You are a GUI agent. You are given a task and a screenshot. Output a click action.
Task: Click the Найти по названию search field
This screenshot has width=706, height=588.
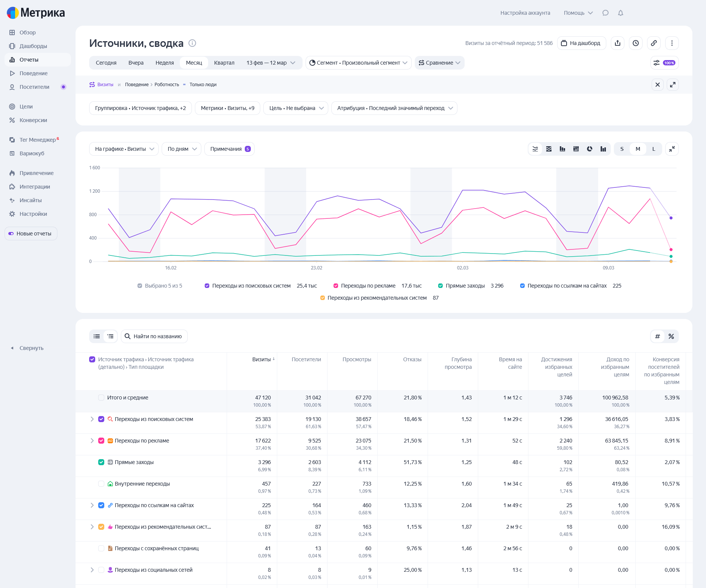point(158,336)
